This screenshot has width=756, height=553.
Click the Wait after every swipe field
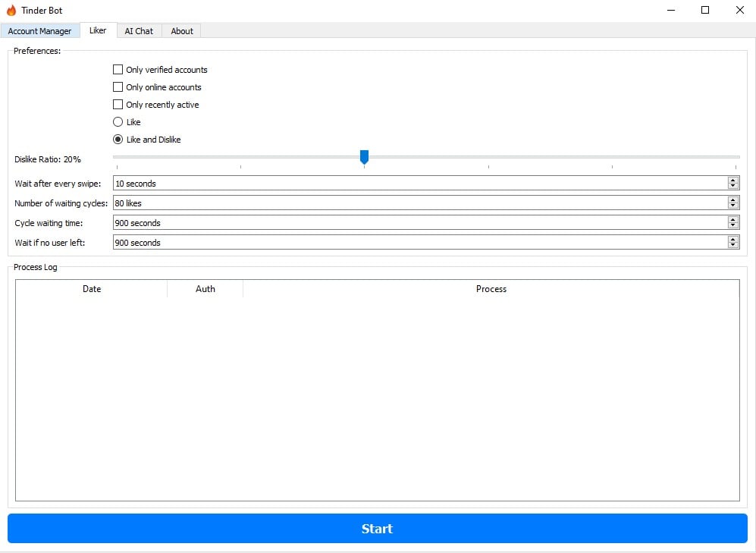click(x=426, y=184)
